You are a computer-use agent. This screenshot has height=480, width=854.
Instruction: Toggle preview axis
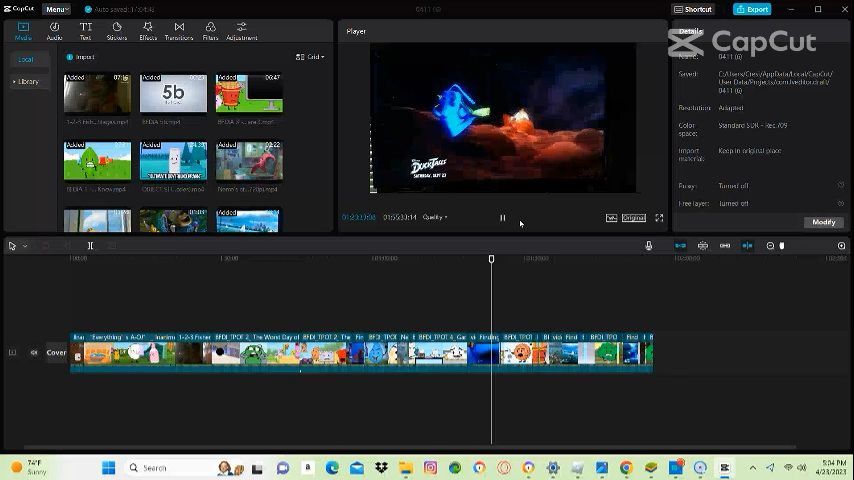[747, 246]
